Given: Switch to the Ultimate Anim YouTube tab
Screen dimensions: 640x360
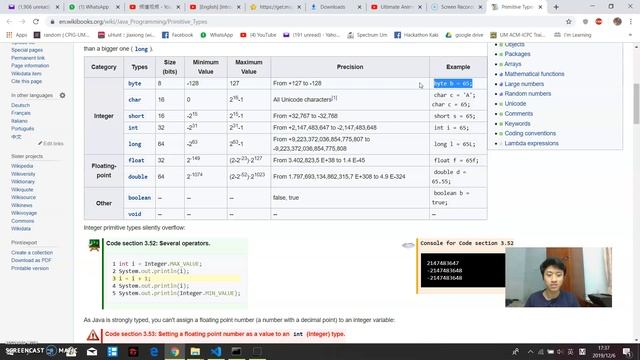Looking at the screenshot, I should 396,7.
